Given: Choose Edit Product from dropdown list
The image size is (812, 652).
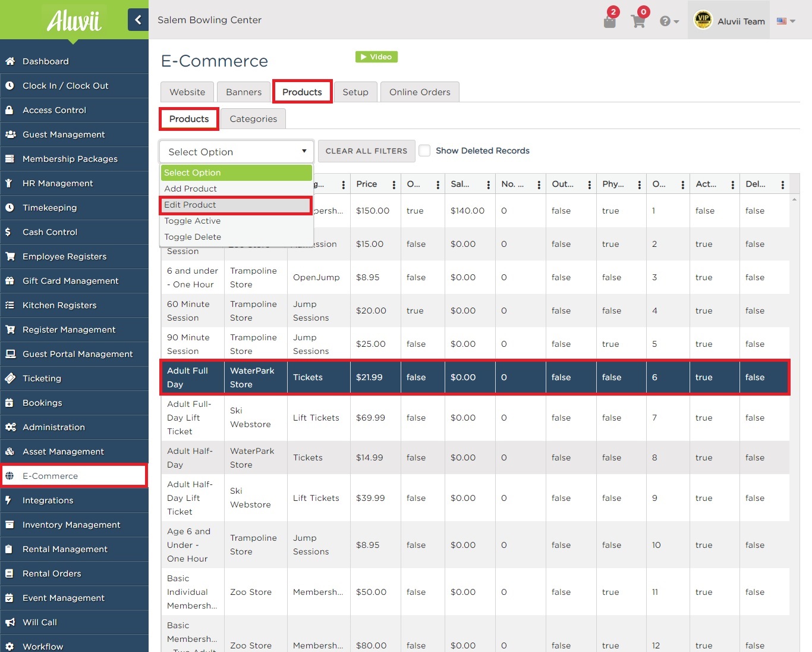Looking at the screenshot, I should click(x=237, y=205).
